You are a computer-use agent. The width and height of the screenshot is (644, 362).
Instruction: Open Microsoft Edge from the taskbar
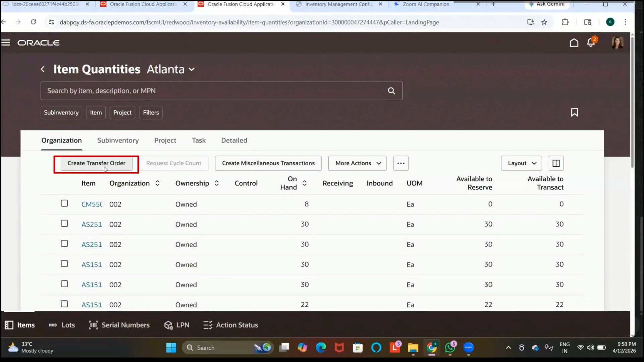click(321, 348)
